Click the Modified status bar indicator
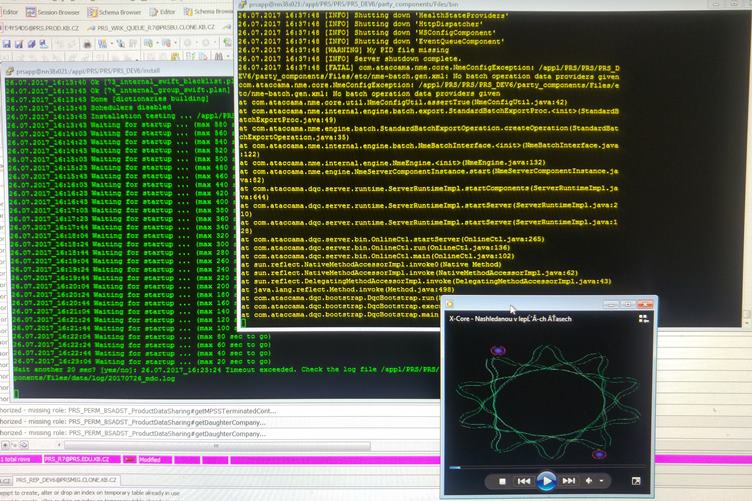752x501 pixels. pyautogui.click(x=152, y=458)
